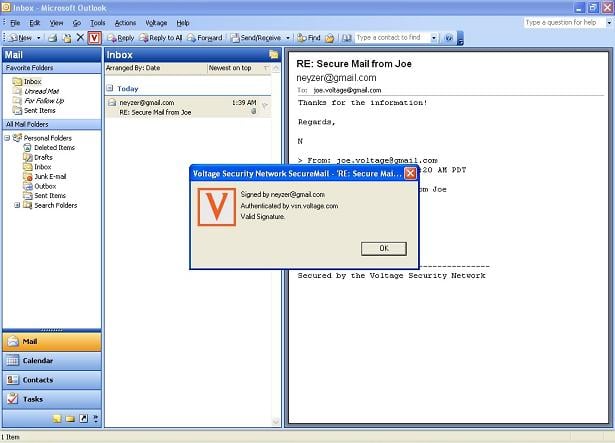The height and width of the screenshot is (443, 615).
Task: Click the message list scrollbar down arrow
Action: [276, 422]
